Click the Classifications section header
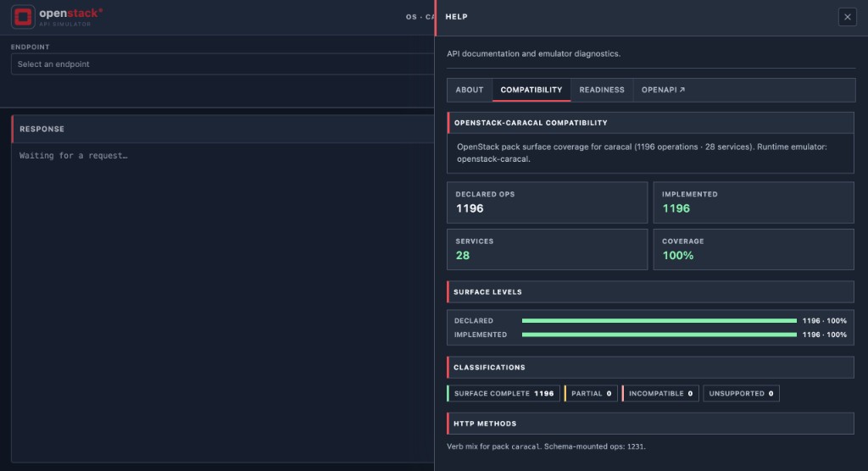The width and height of the screenshot is (868, 471). coord(650,368)
